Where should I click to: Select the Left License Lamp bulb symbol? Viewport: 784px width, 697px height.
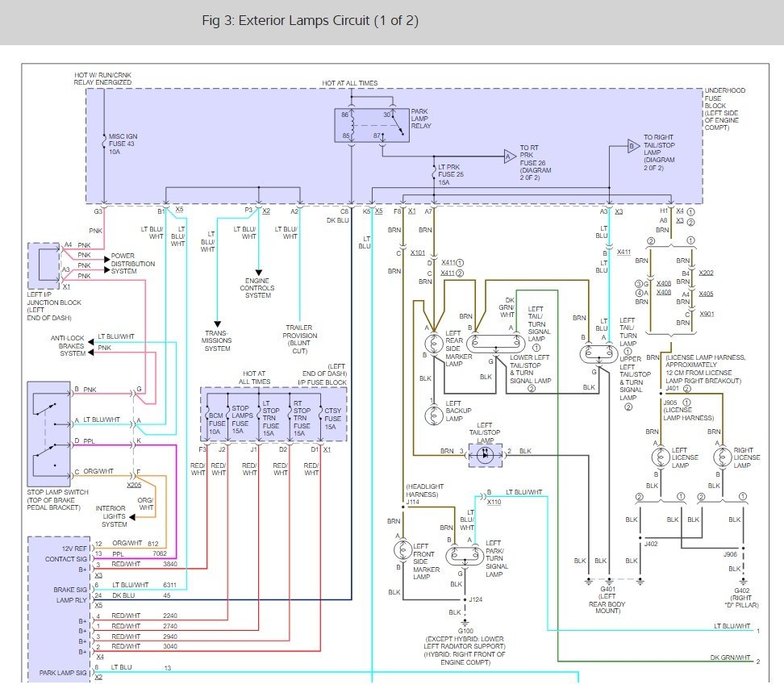(661, 457)
